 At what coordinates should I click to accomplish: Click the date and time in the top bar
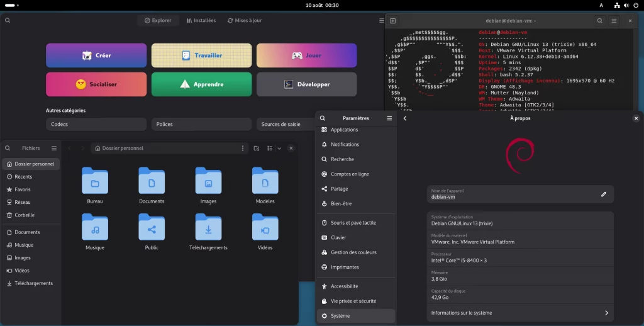point(322,5)
